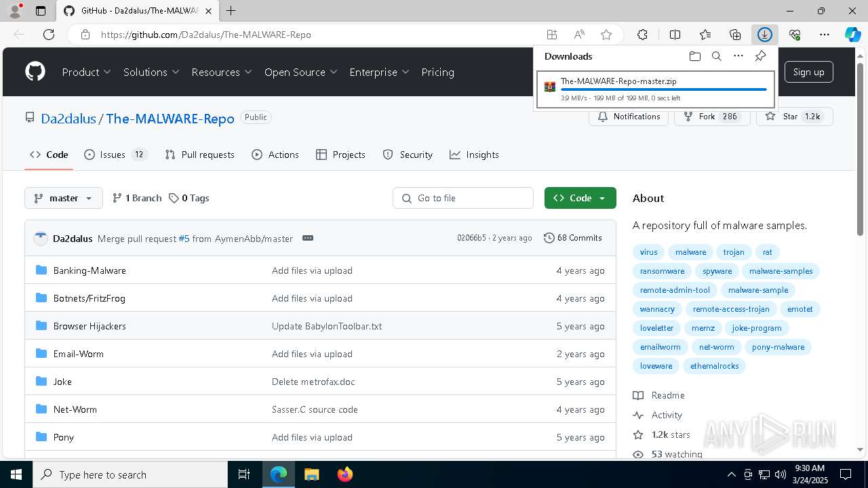This screenshot has height=488, width=868.
Task: Select the Code tab
Action: (49, 155)
